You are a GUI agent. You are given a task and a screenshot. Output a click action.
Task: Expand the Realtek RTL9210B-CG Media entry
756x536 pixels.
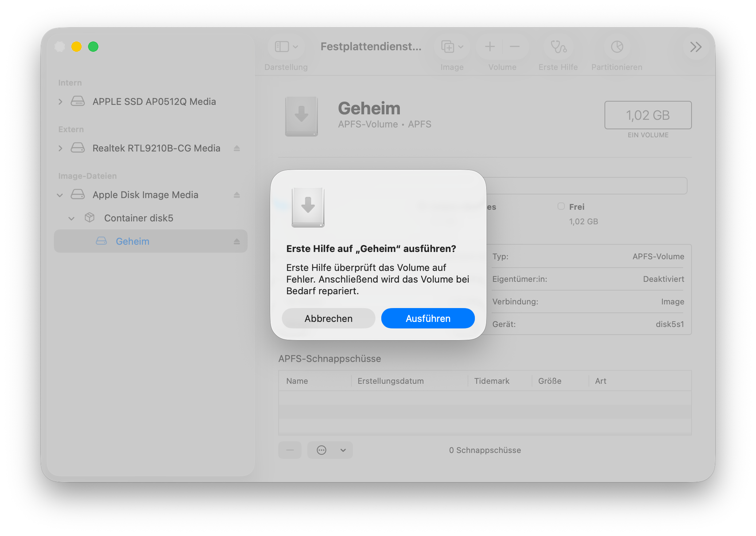click(x=60, y=148)
